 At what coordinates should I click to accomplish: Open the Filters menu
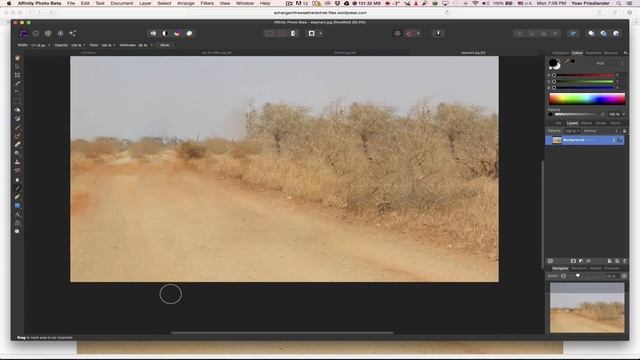point(207,3)
